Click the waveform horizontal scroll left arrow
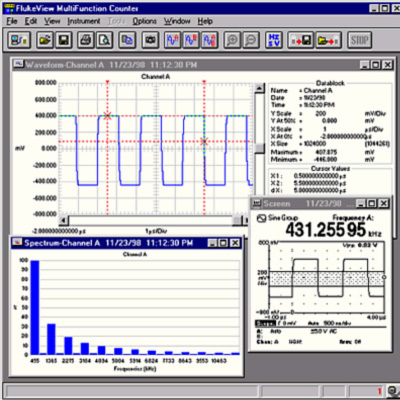 coord(64,220)
